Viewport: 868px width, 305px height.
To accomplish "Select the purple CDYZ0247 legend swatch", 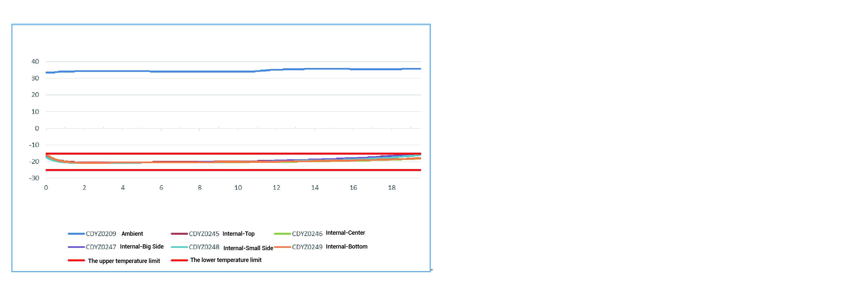I will tap(76, 247).
